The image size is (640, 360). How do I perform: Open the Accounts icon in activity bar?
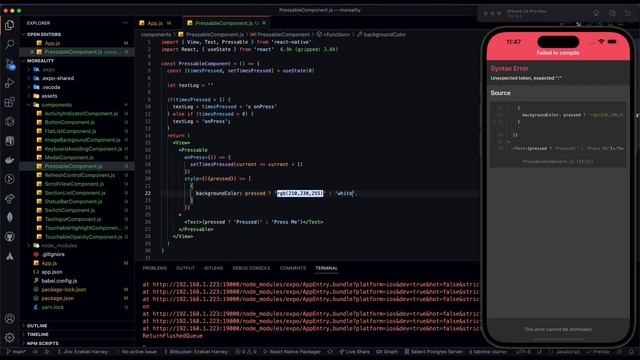[9, 318]
